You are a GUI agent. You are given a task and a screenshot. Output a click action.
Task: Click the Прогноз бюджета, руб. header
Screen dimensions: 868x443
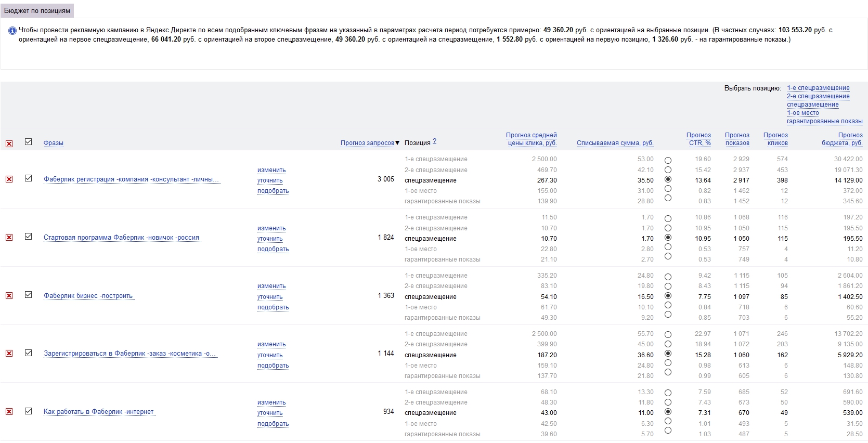[842, 139]
